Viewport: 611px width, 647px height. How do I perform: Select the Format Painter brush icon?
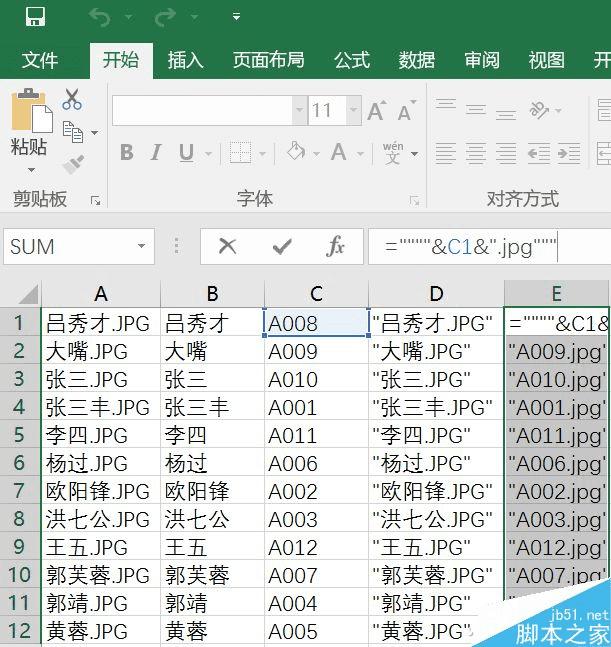pyautogui.click(x=73, y=164)
